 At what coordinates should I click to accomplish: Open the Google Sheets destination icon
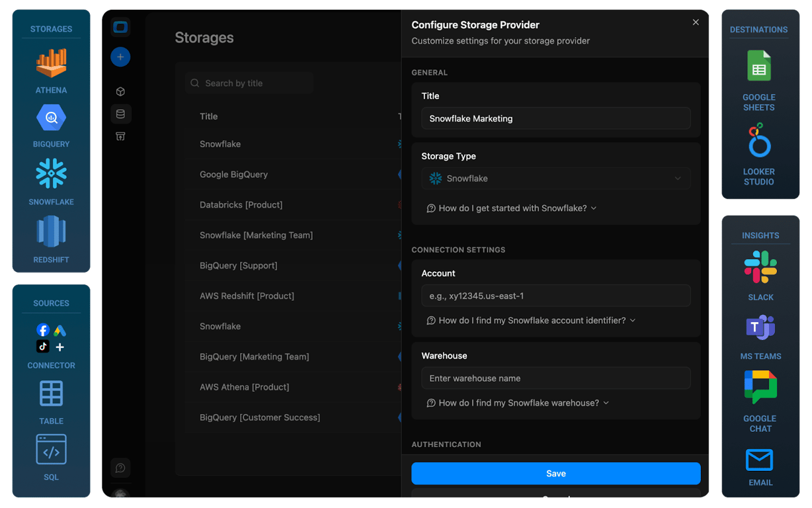click(759, 66)
